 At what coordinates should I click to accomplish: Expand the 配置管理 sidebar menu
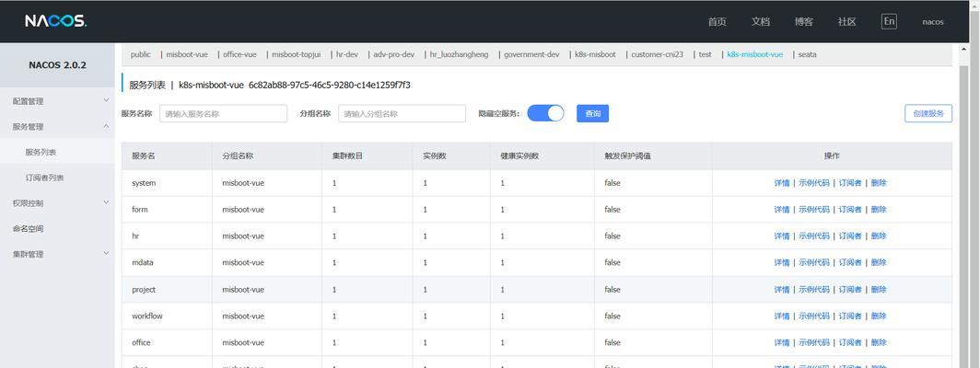(57, 101)
